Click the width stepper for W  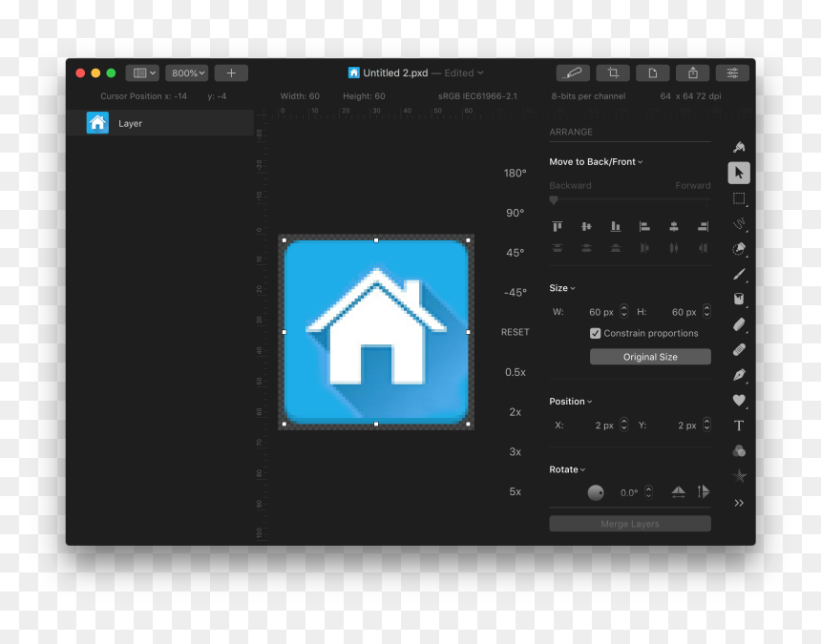click(623, 311)
